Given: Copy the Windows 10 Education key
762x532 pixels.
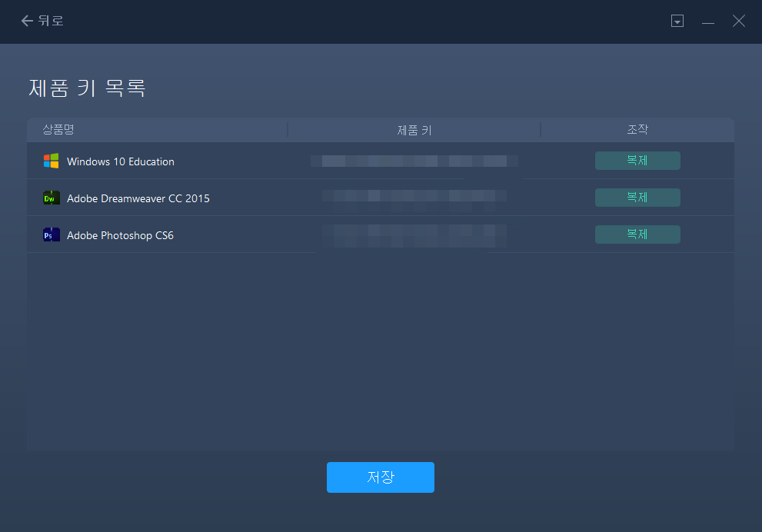Looking at the screenshot, I should tap(637, 161).
